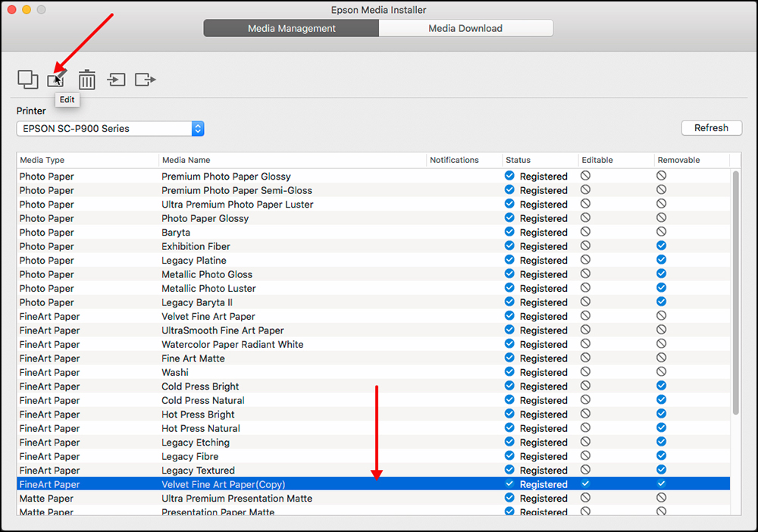Viewport: 758px width, 532px height.
Task: Select the Hot Press Bright row
Action: 373,415
